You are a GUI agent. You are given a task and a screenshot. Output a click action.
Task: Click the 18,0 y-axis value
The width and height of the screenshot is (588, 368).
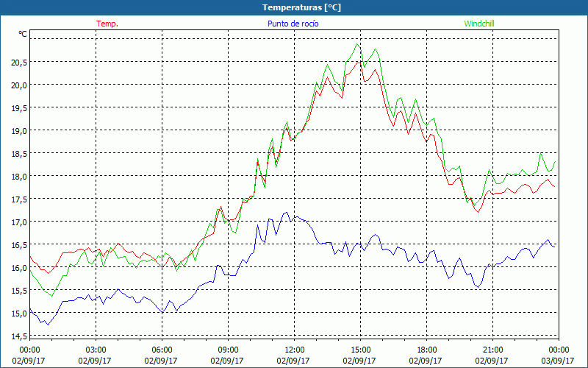coord(19,177)
